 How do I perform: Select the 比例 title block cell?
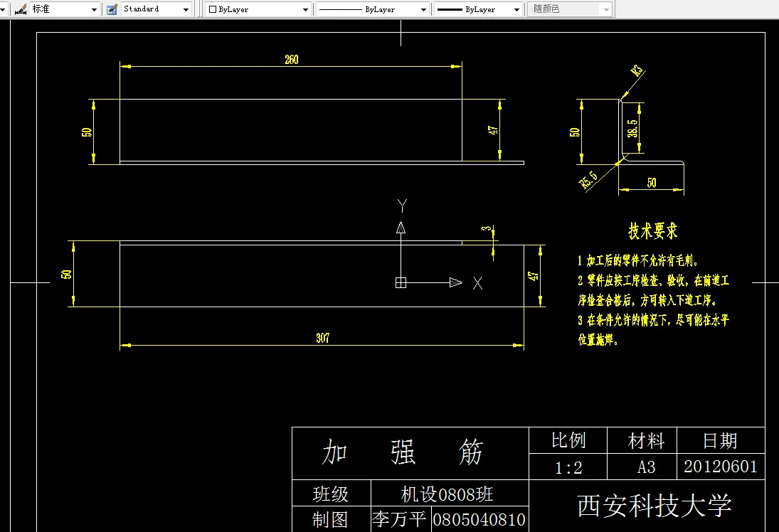coord(569,440)
